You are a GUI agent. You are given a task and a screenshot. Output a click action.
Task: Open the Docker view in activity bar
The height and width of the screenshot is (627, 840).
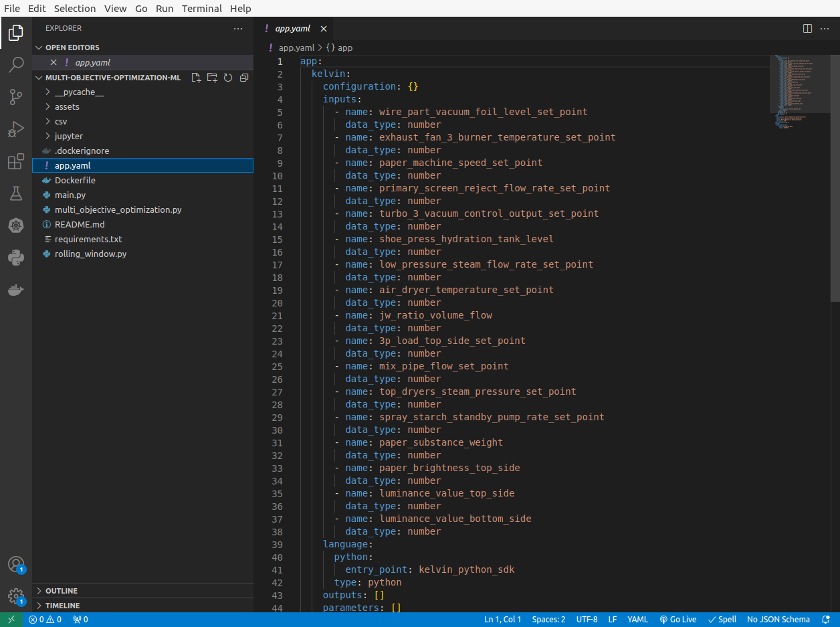tap(16, 290)
